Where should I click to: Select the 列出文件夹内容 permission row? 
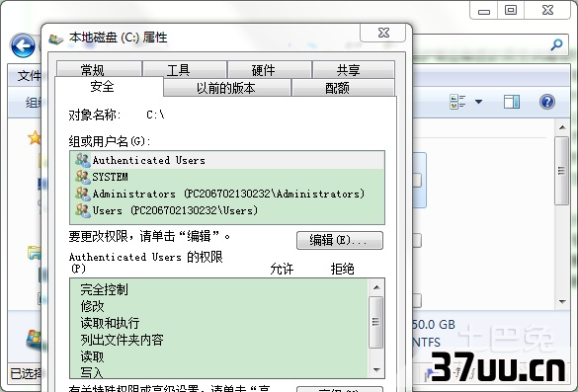(x=219, y=340)
